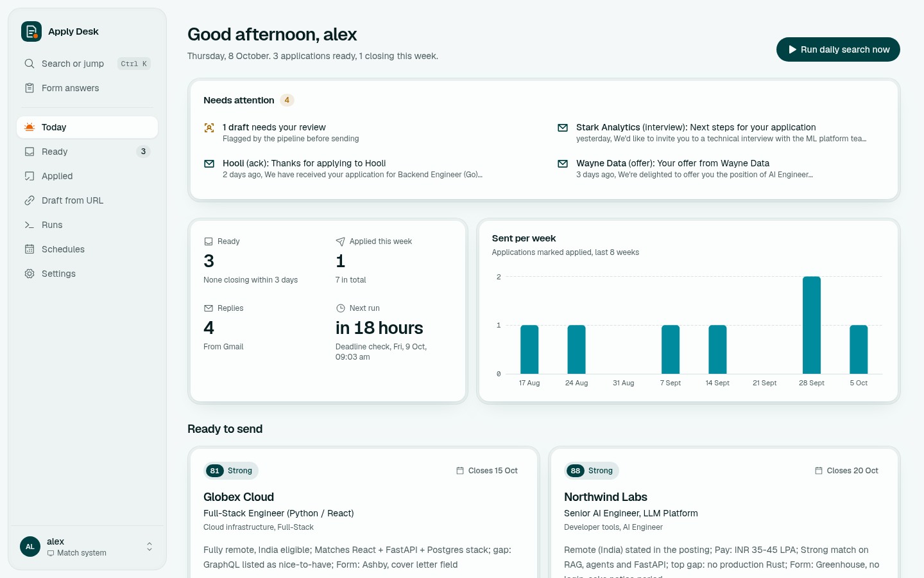Click the 88 Strong match badge
Viewport: 924px width, 578px height.
click(592, 471)
